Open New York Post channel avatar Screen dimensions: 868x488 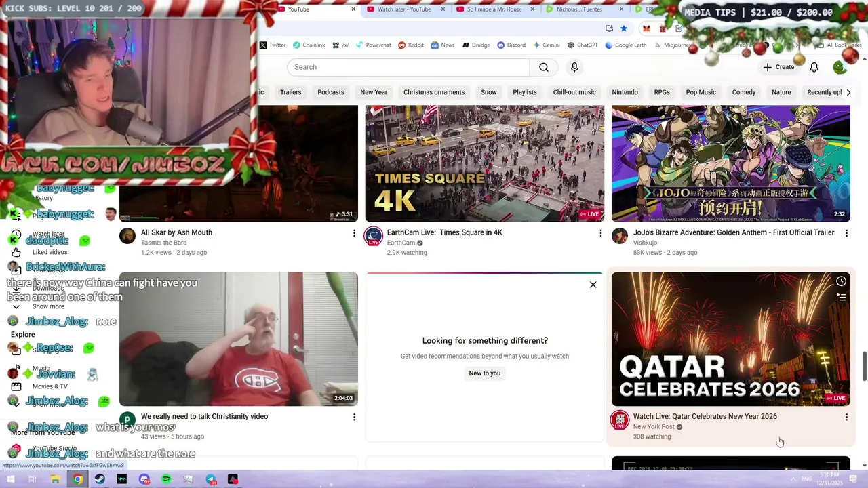point(620,420)
